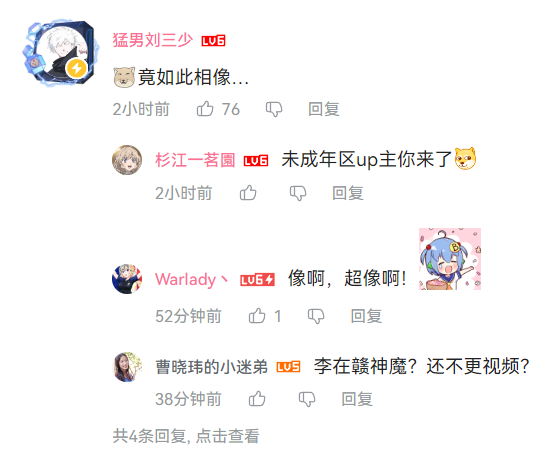Screen dimensions: 536x449
Task: Dislike Warlady's reply
Action: coord(316,316)
